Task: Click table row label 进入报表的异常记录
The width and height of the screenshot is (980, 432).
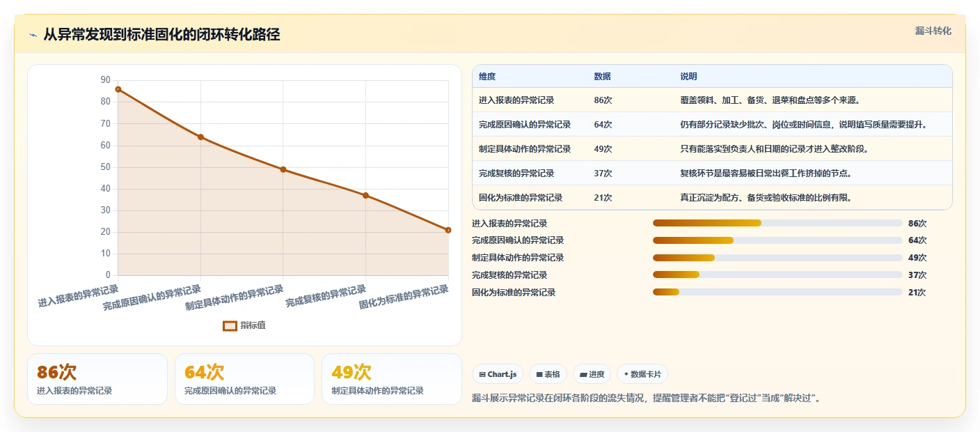Action: 516,100
